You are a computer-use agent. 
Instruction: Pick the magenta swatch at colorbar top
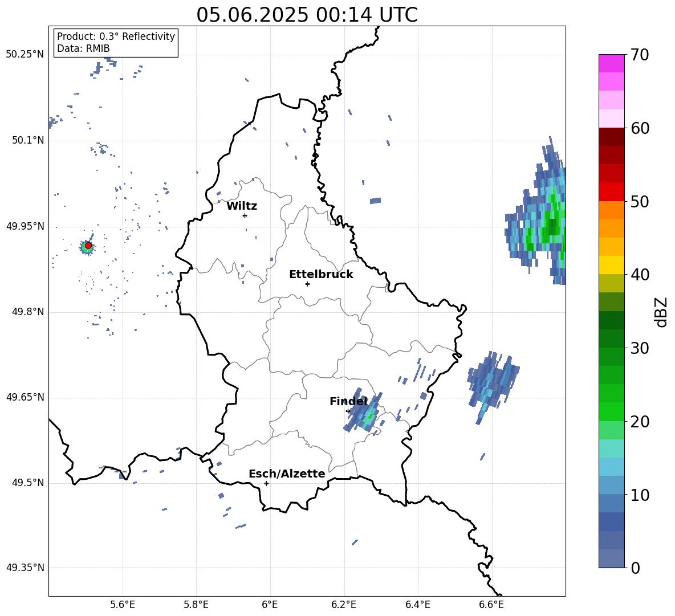611,63
